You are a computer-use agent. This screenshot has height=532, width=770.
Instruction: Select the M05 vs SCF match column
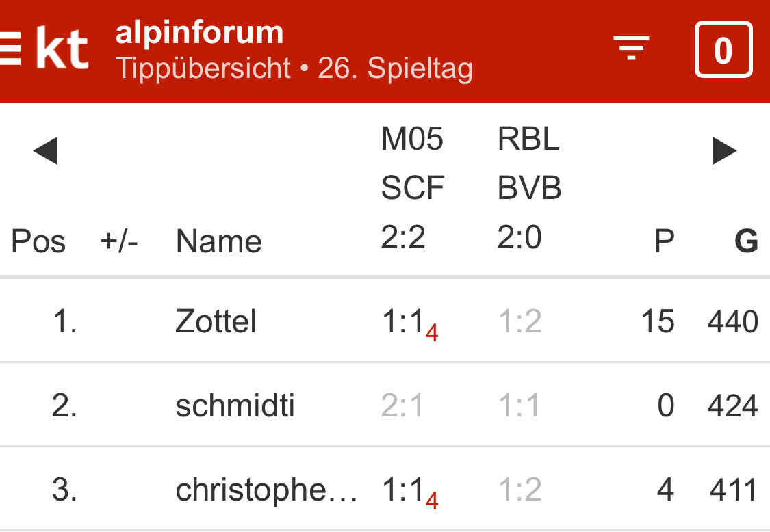pos(413,188)
